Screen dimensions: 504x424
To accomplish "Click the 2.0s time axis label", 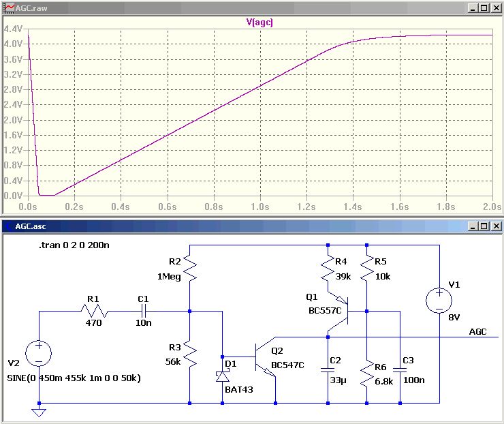I will 492,207.
